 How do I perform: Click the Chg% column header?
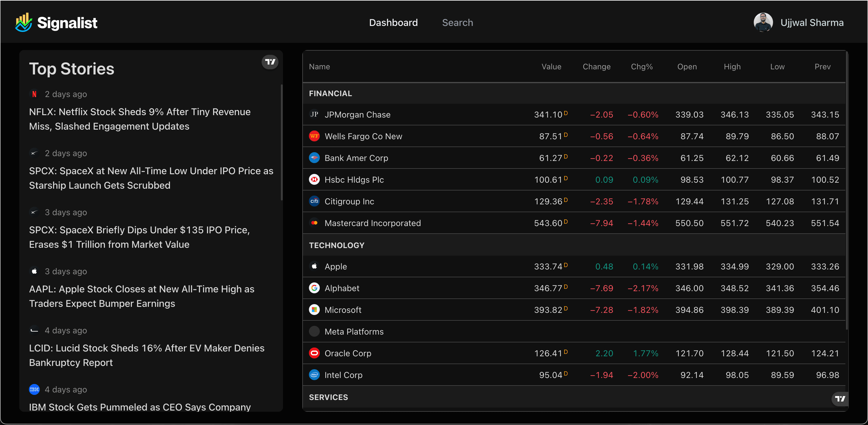point(642,66)
